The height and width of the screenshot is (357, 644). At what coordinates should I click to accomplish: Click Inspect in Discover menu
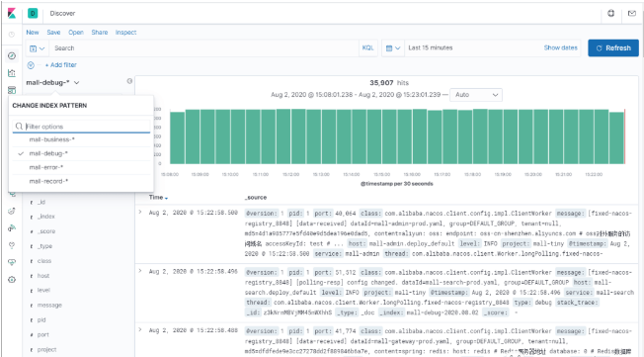click(x=125, y=32)
